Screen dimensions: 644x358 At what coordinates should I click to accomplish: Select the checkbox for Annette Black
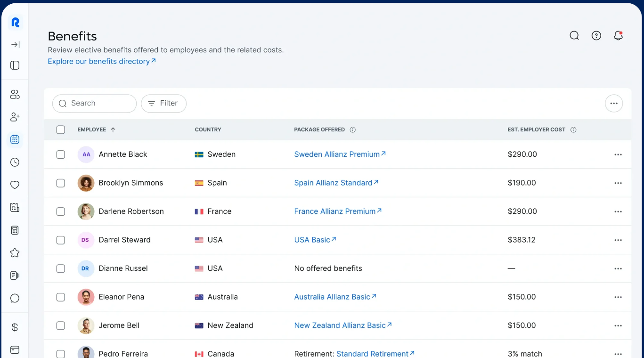coord(61,155)
